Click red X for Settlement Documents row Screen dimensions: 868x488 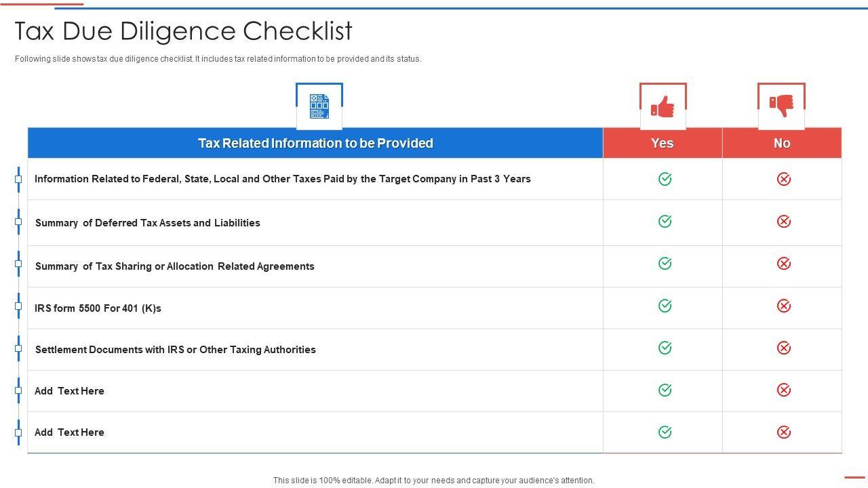pos(783,348)
